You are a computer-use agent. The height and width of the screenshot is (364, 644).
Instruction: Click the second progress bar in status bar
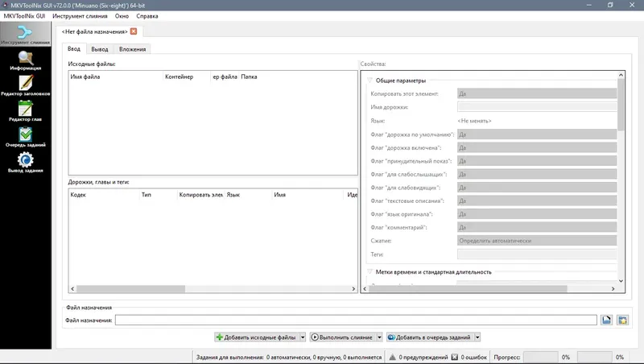pyautogui.click(x=594, y=357)
